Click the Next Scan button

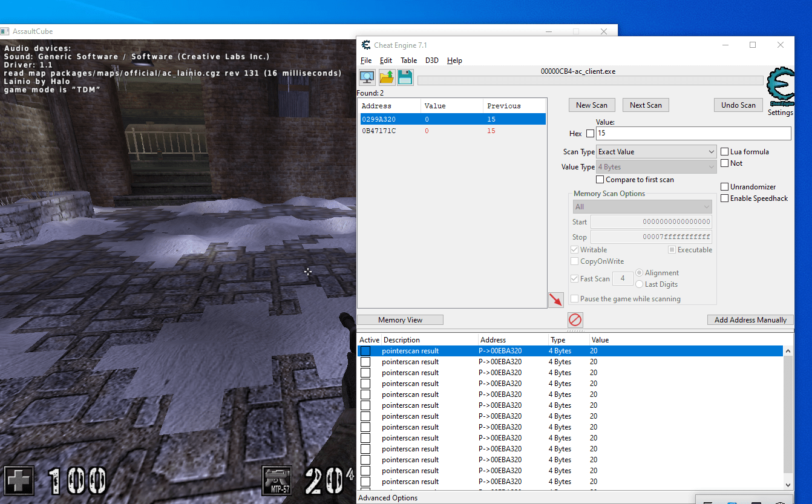tap(646, 105)
